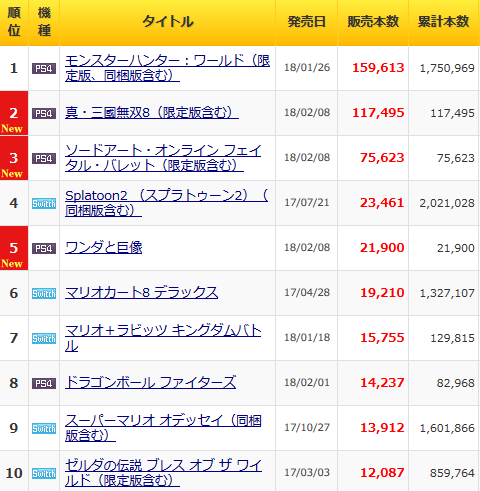Select the rank 2 New badge cell
This screenshot has width=480, height=491.
[14, 113]
